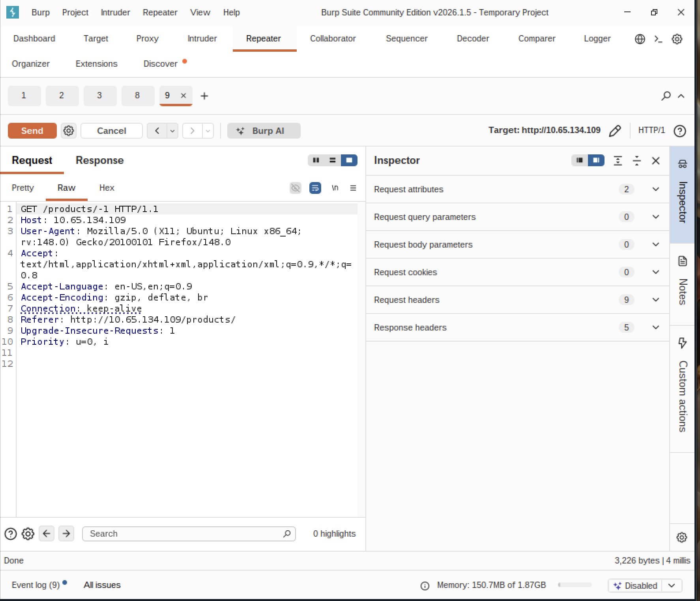Open Custom actions side panel icon
The height and width of the screenshot is (601, 700).
683,343
